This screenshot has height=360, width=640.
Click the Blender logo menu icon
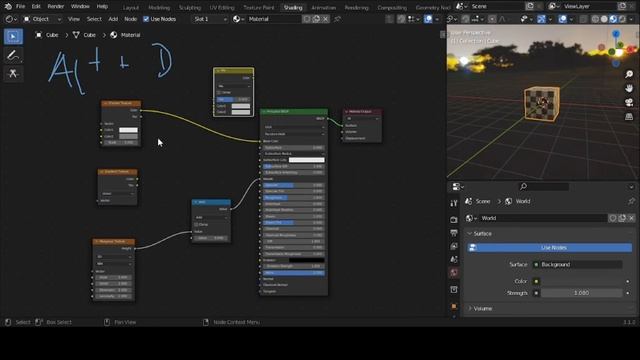(x=8, y=7)
